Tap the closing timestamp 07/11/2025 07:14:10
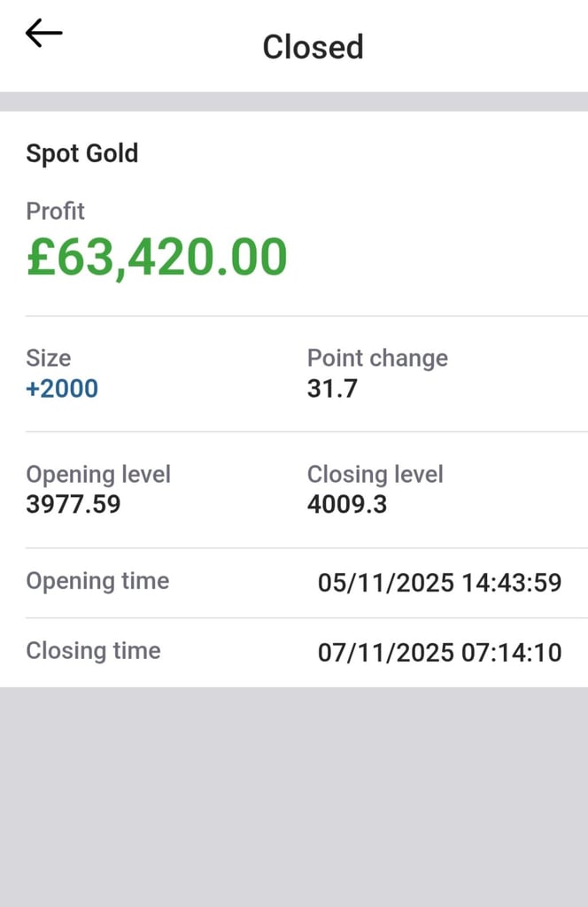 440,653
